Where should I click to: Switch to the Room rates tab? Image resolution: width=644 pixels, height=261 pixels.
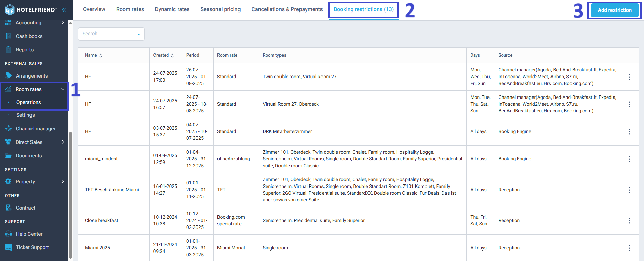[x=130, y=9]
